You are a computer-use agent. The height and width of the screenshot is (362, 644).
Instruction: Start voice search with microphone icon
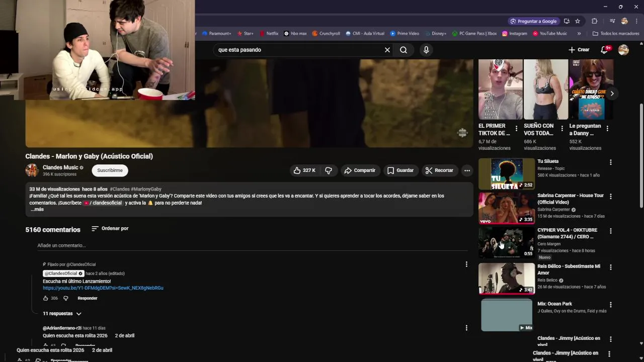(x=426, y=50)
